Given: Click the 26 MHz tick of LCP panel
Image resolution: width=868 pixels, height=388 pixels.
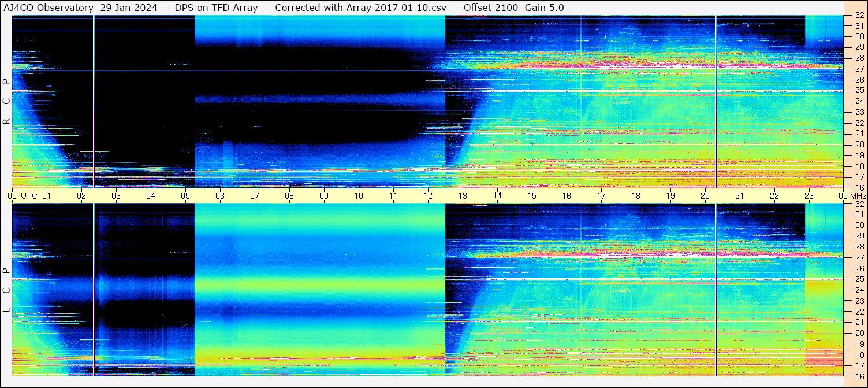Looking at the screenshot, I should [x=859, y=268].
